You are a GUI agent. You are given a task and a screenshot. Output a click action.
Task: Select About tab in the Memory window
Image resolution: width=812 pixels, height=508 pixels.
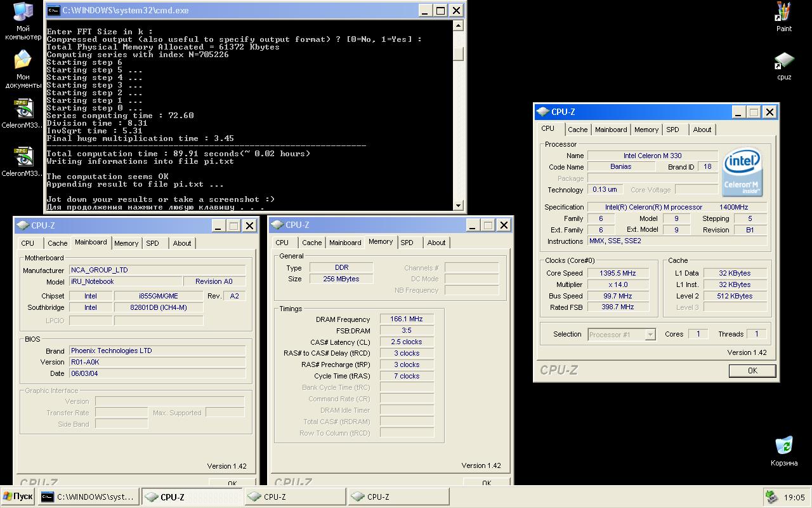tap(436, 243)
